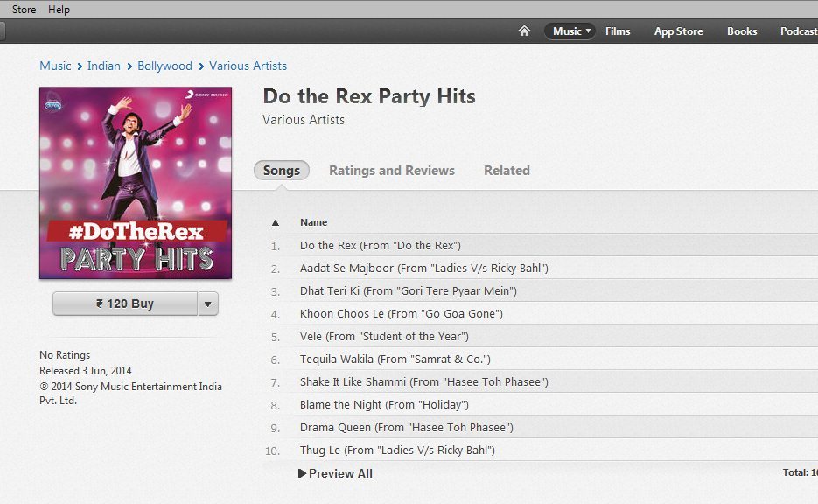Select track Dhat Teri Ki
The width and height of the screenshot is (818, 504).
click(541, 291)
